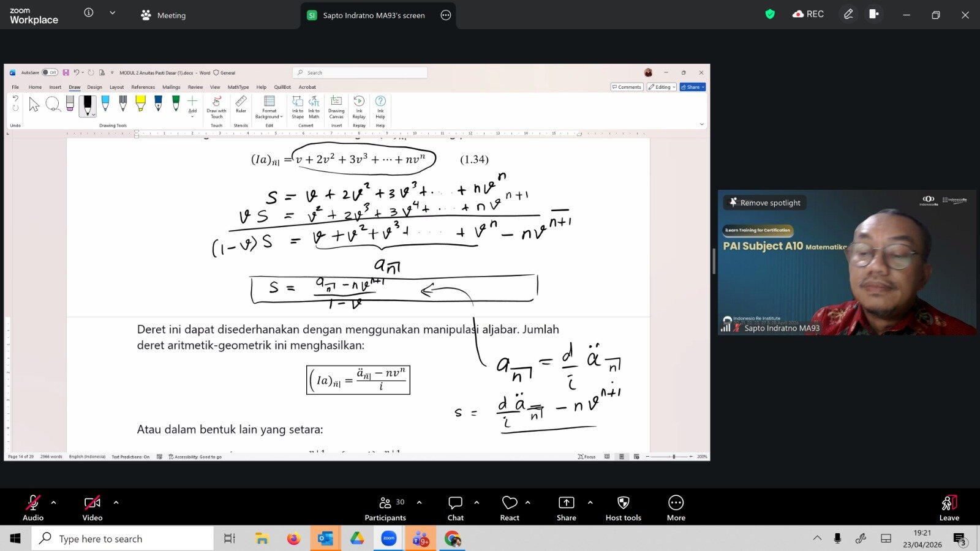
Task: Enable Focus mode in status bar
Action: 587,457
